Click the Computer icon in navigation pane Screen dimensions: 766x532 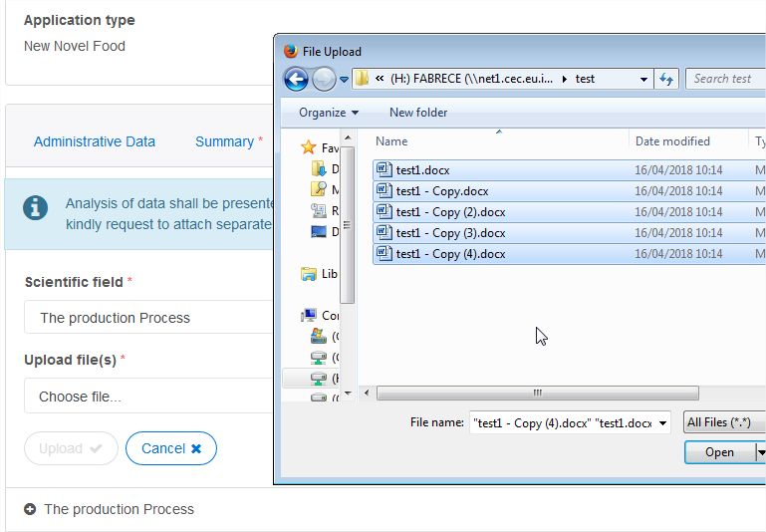(x=309, y=316)
